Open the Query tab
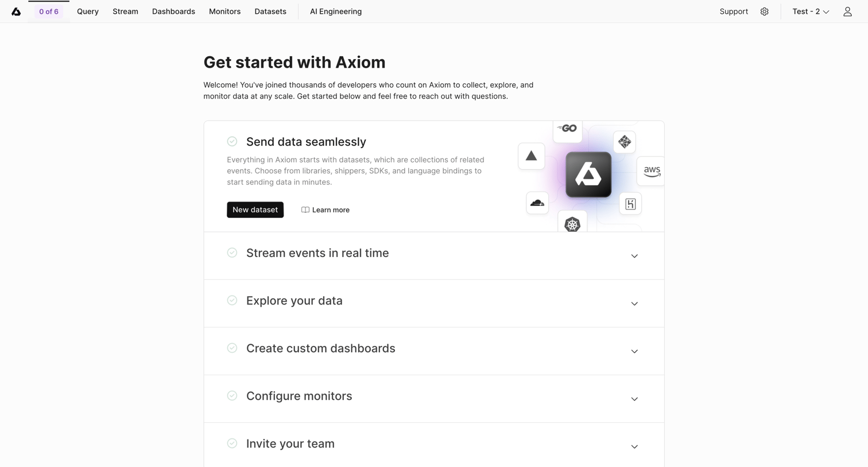Screen dimensions: 868x467 (x=88, y=11)
